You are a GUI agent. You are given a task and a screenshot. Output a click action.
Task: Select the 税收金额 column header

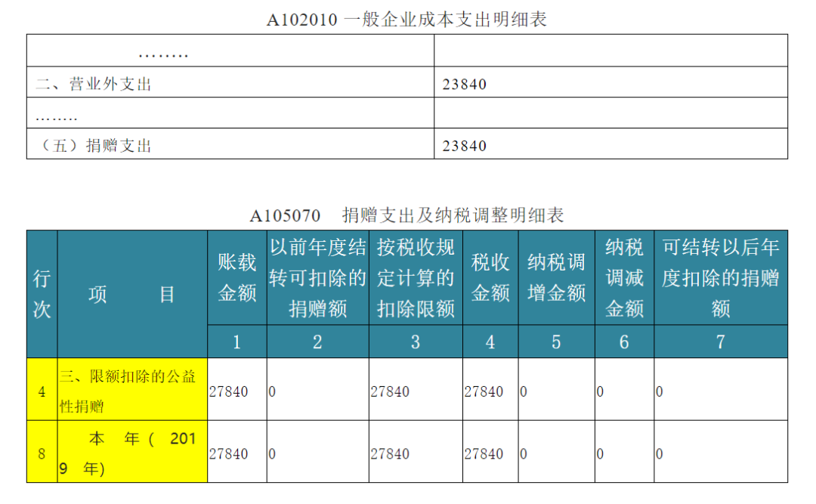click(490, 277)
